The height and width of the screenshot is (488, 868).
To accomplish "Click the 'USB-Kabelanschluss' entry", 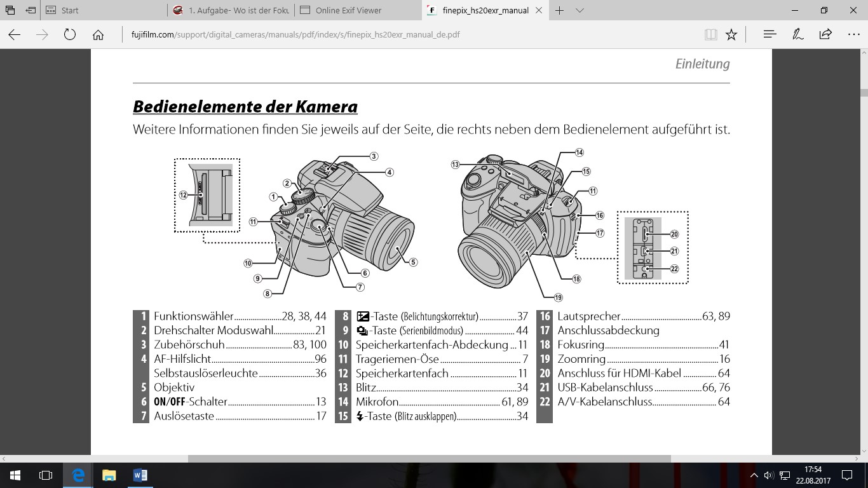I will (605, 388).
